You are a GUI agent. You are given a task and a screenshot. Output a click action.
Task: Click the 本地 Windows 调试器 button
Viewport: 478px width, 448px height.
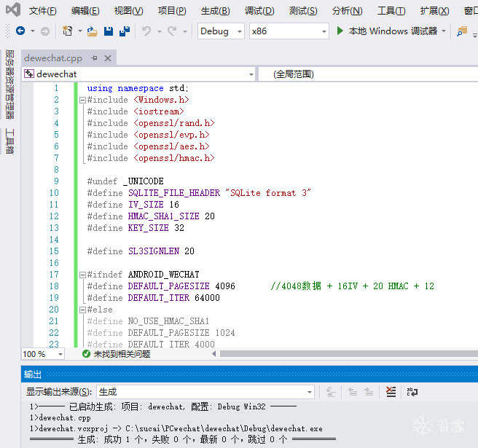(x=393, y=31)
